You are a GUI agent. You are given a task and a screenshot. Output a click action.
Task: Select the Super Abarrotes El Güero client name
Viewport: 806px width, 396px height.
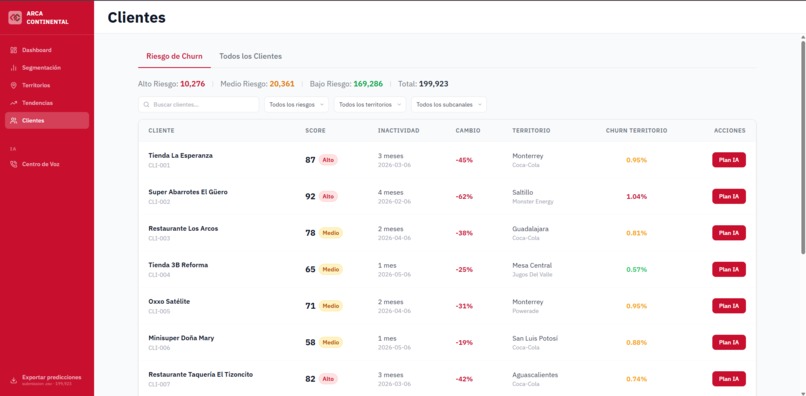188,192
